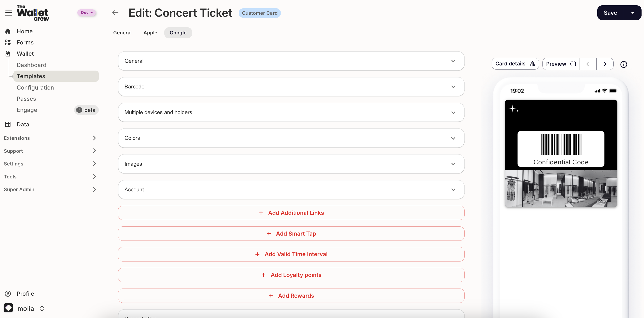Click the barcode in the card preview
The height and width of the screenshot is (318, 644).
(x=561, y=145)
